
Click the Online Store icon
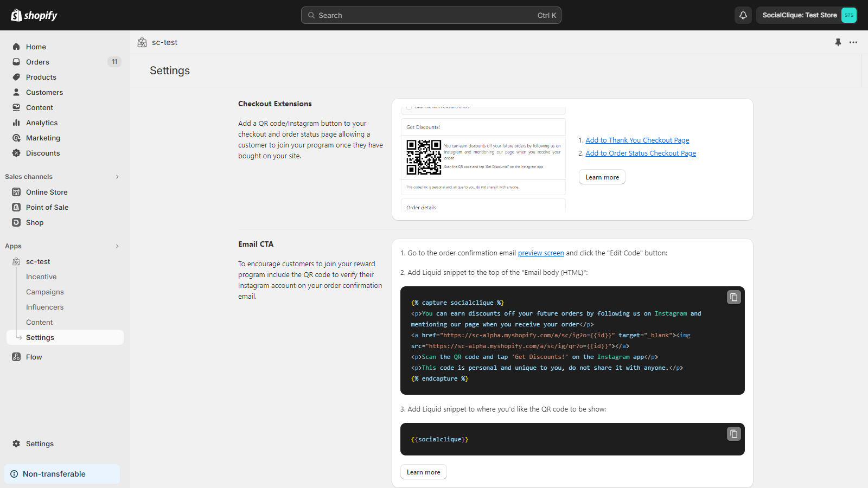[x=16, y=192]
